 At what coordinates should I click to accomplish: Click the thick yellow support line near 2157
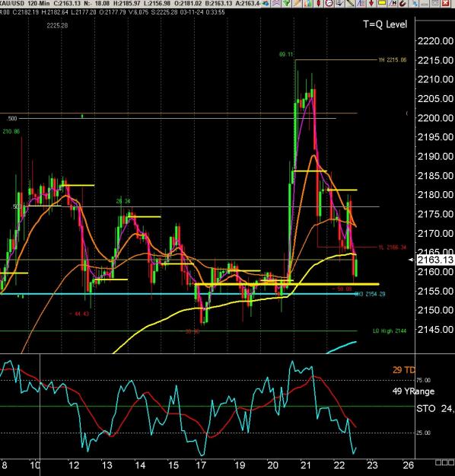click(287, 284)
